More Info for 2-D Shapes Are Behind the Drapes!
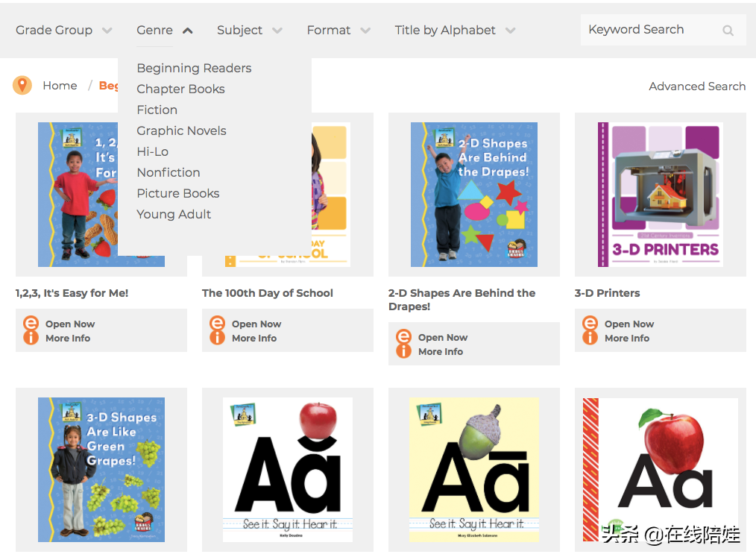 tap(441, 352)
